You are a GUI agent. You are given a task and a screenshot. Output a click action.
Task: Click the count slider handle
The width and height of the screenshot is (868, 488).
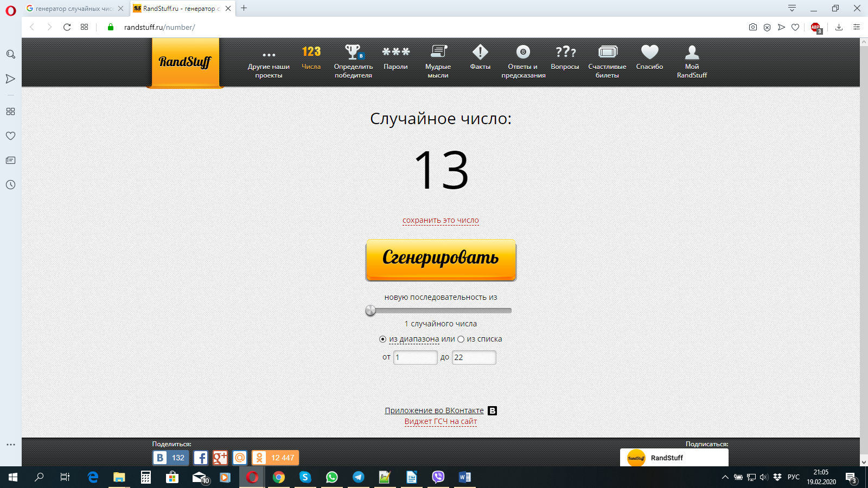[371, 310]
